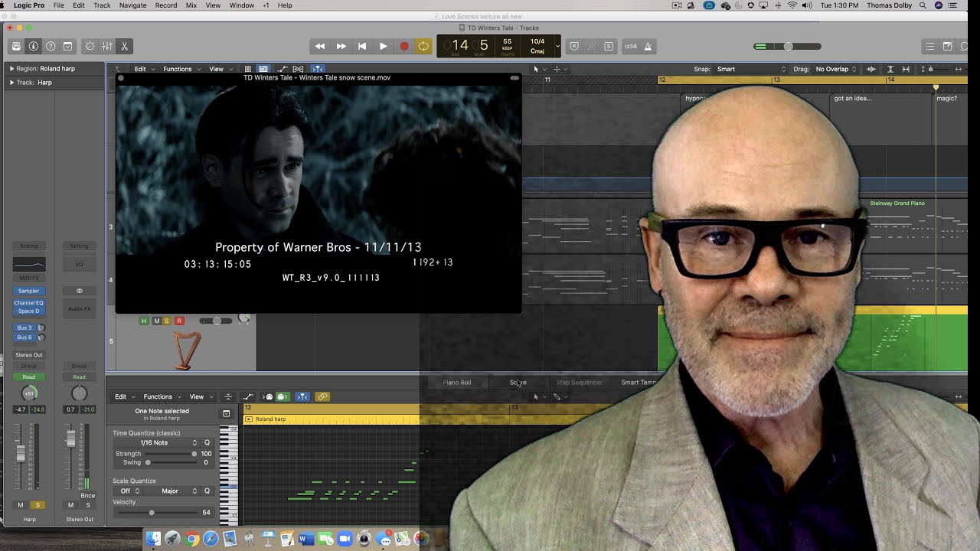Open the Navigate menu
The height and width of the screenshot is (551, 980).
132,5
